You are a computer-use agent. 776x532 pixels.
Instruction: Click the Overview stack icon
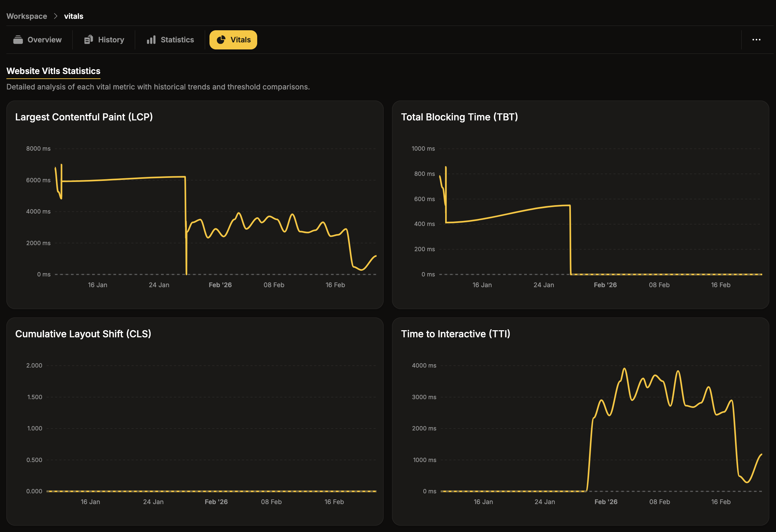18,40
